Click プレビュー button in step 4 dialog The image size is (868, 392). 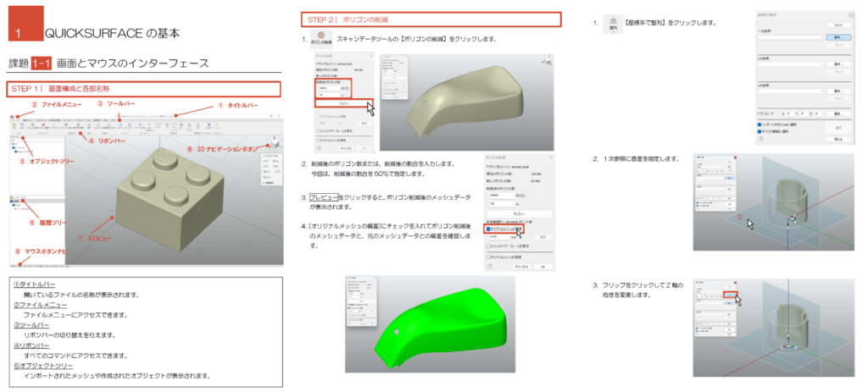pyautogui.click(x=520, y=214)
